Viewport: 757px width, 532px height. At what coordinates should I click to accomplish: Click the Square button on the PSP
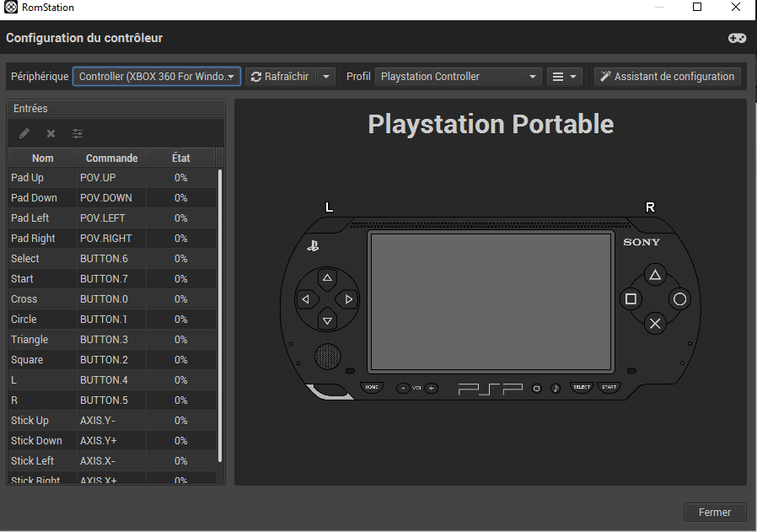point(631,299)
